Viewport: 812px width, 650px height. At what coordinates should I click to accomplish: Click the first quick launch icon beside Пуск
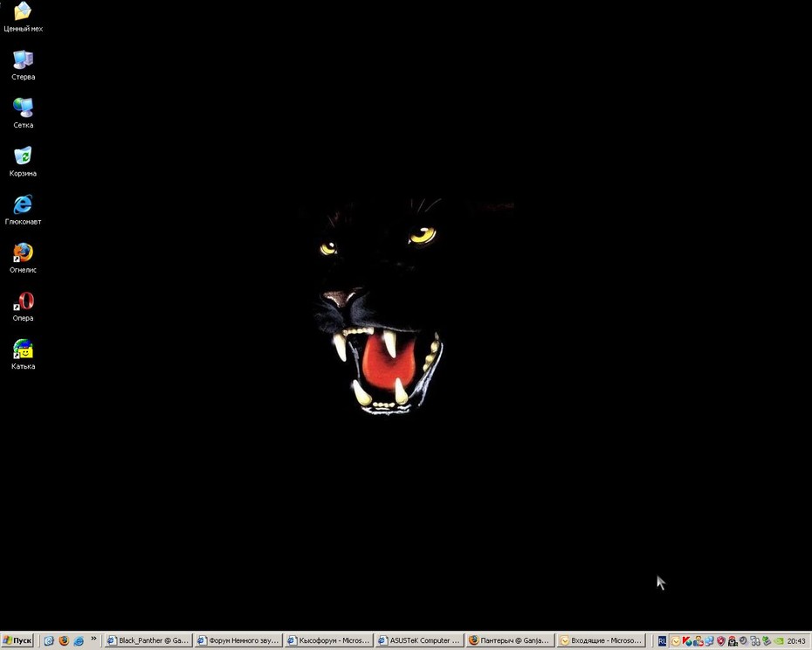(49, 640)
